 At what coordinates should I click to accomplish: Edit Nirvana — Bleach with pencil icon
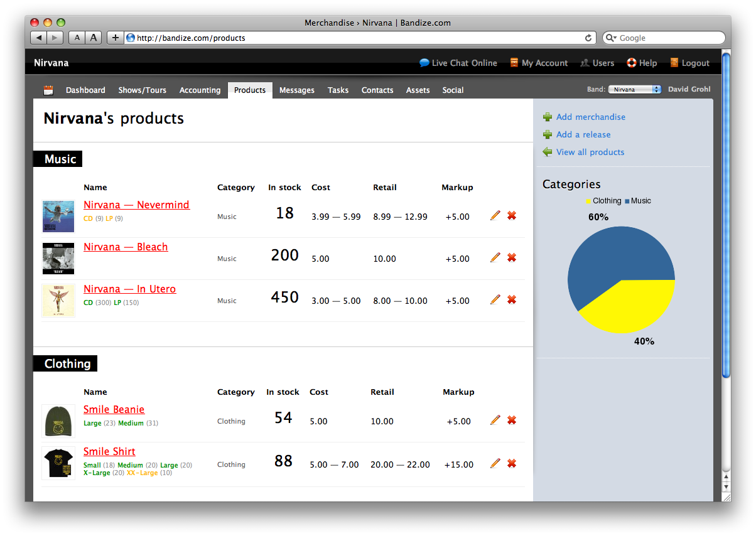pyautogui.click(x=495, y=257)
